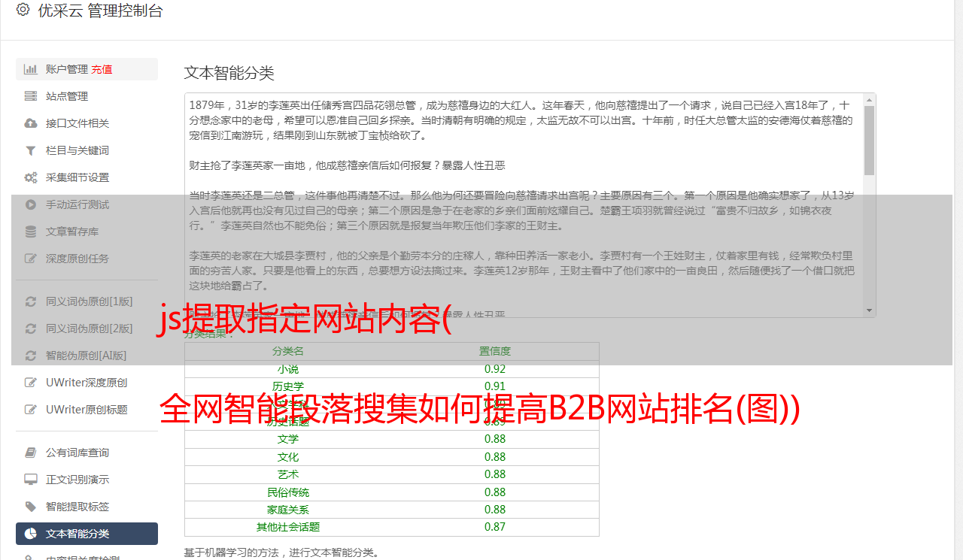Click the play circle icon for 手动运行测试

click(31, 204)
